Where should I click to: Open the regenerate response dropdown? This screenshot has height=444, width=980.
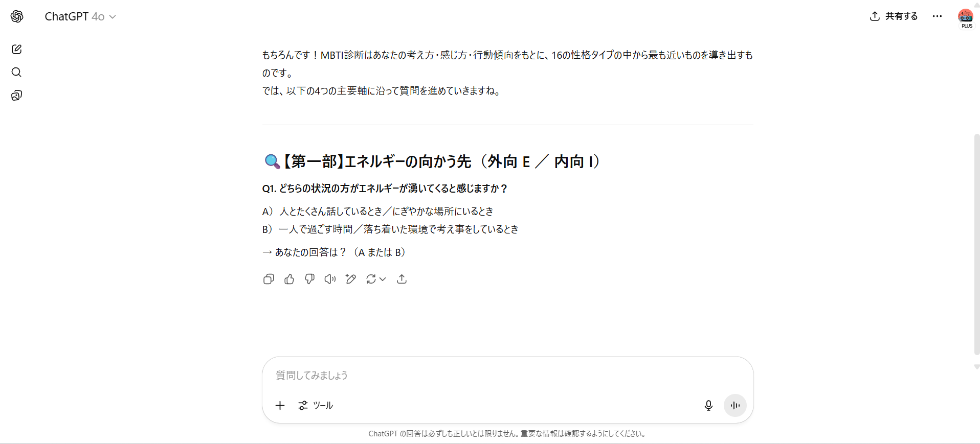[x=376, y=279]
